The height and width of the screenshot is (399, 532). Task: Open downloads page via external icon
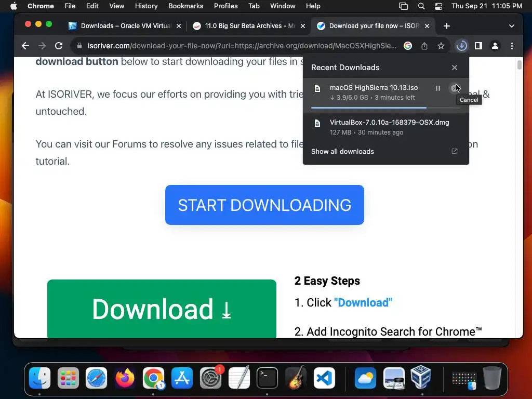click(x=454, y=151)
